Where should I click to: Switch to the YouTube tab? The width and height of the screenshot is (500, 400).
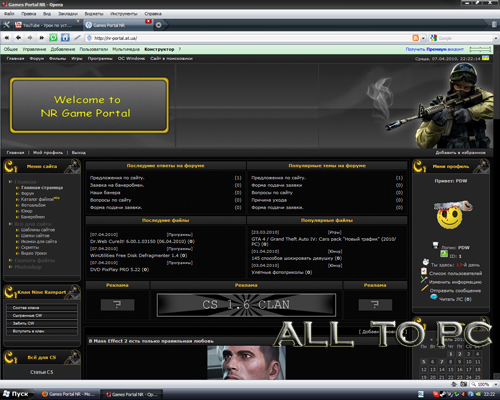point(47,25)
